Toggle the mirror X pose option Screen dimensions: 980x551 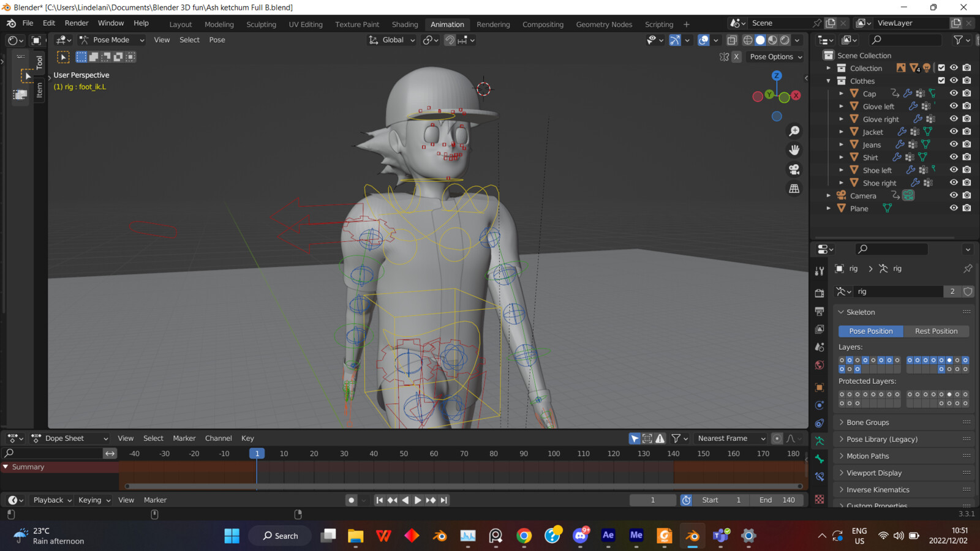(737, 56)
